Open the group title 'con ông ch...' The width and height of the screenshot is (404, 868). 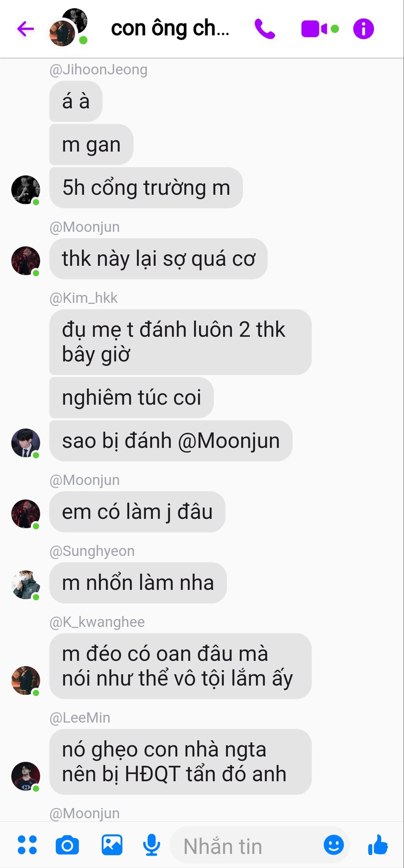(x=170, y=28)
